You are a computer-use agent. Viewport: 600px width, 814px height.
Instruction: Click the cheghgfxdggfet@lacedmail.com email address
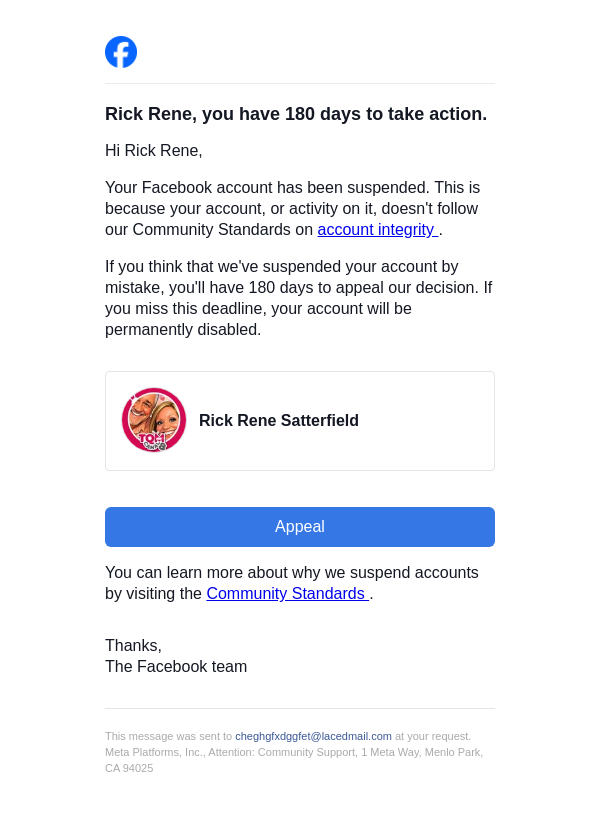pyautogui.click(x=313, y=736)
